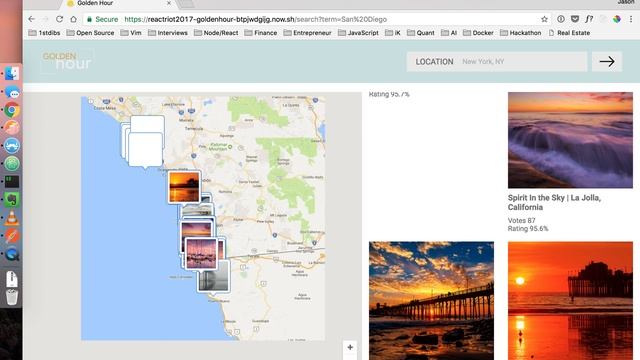Save page with the Pocket extension icon

575,19
